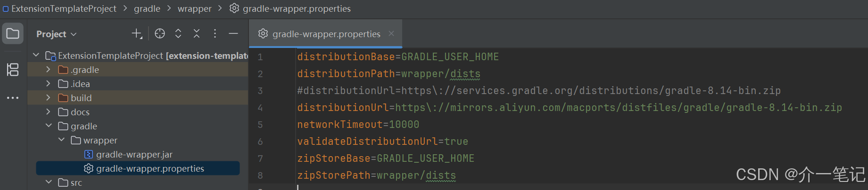Close the gradle-wrapper.properties tab

point(391,33)
